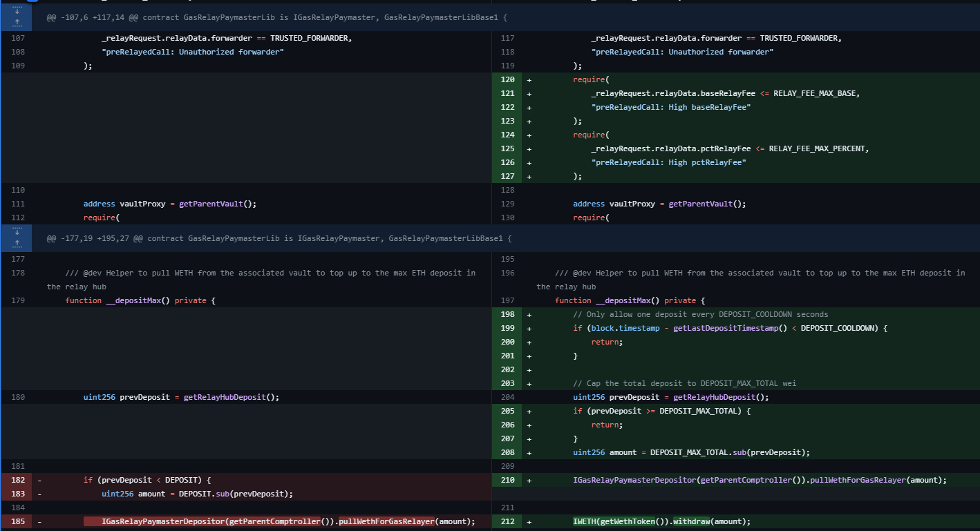Click added line number 198
This screenshot has height=531, width=980.
pyautogui.click(x=507, y=314)
